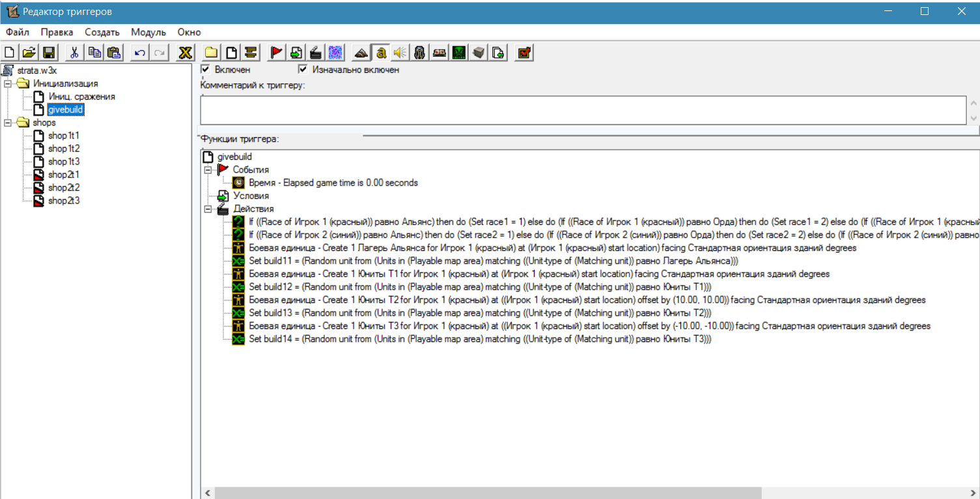Select the 'shop2t1' trigger
The image size is (980, 499).
[64, 174]
